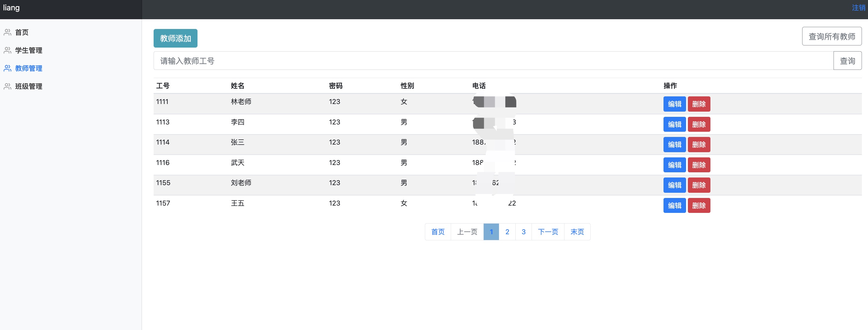Screen dimensions: 868x330
Task: Select page 1 in pagination
Action: [491, 232]
